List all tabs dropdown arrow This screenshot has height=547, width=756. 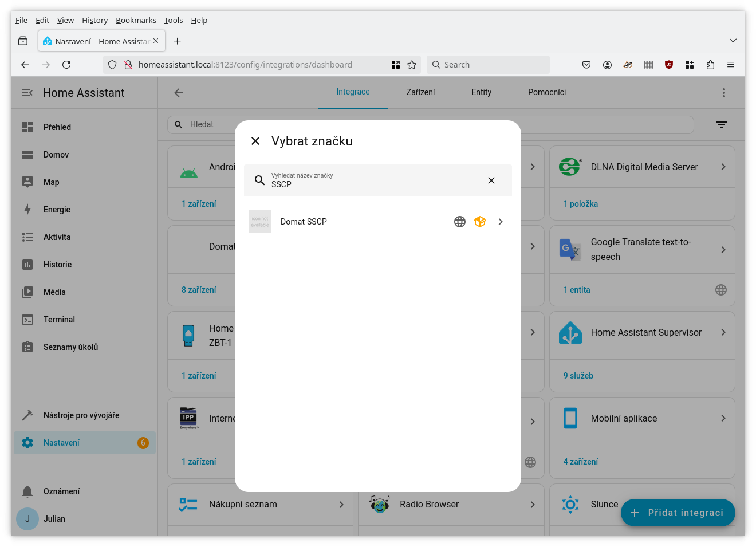pos(733,41)
